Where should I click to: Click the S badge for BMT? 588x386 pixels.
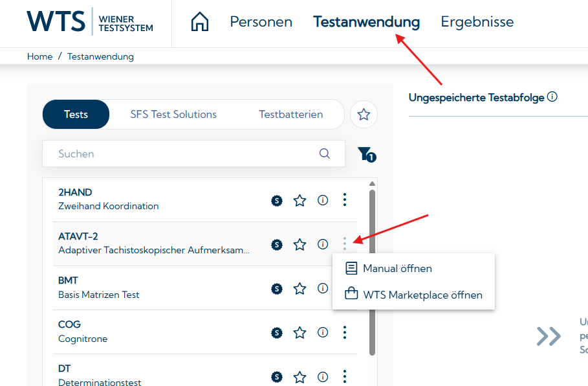(277, 289)
